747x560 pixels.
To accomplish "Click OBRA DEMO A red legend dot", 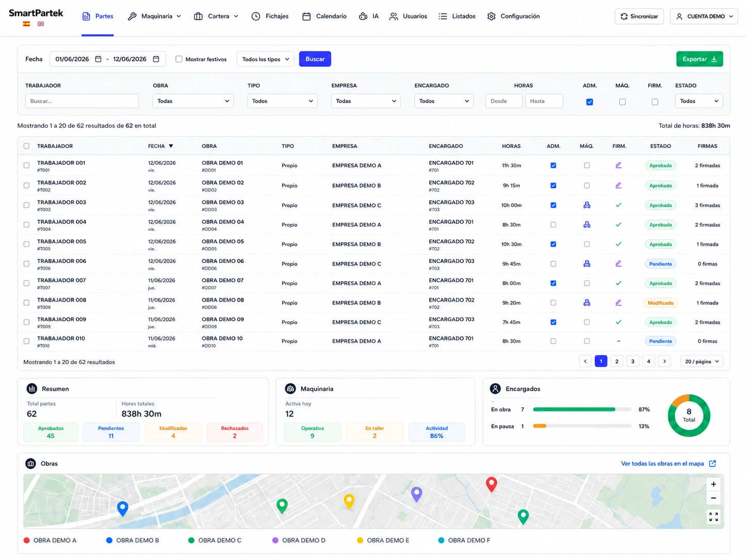I will (27, 540).
